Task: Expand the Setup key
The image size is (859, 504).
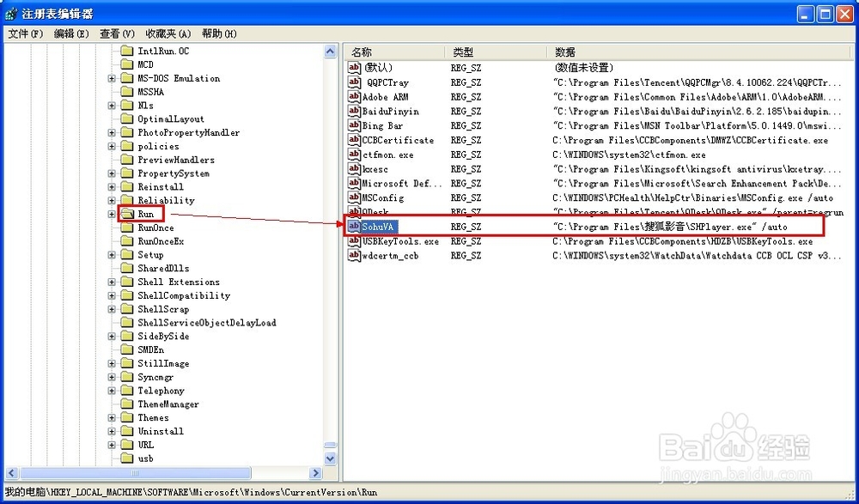Action: coord(112,255)
